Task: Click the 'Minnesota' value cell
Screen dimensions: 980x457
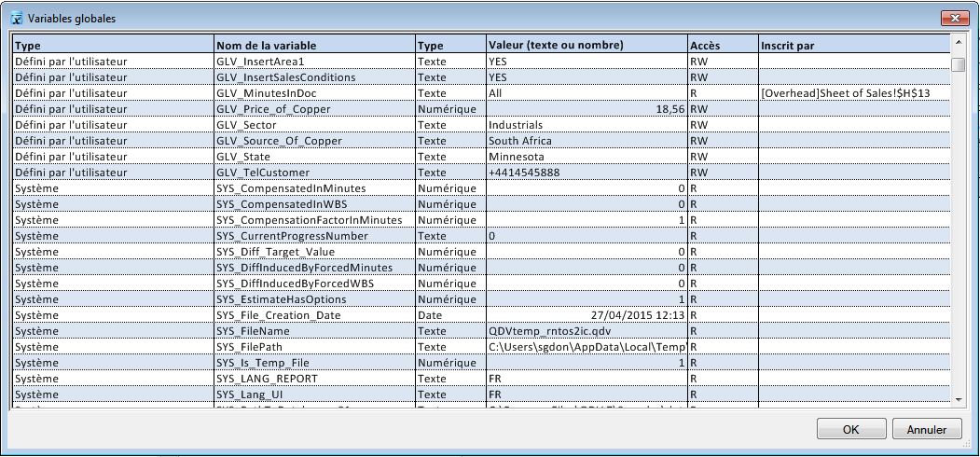Action: 587,157
